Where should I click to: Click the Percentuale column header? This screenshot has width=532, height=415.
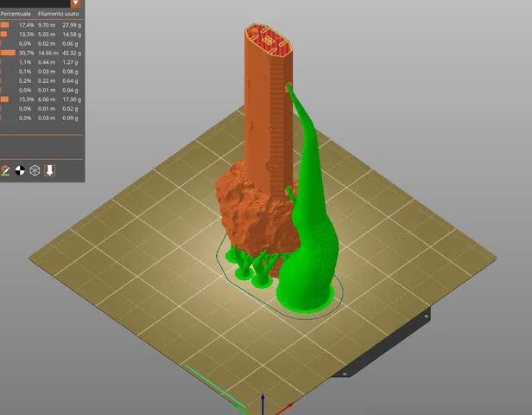click(16, 14)
